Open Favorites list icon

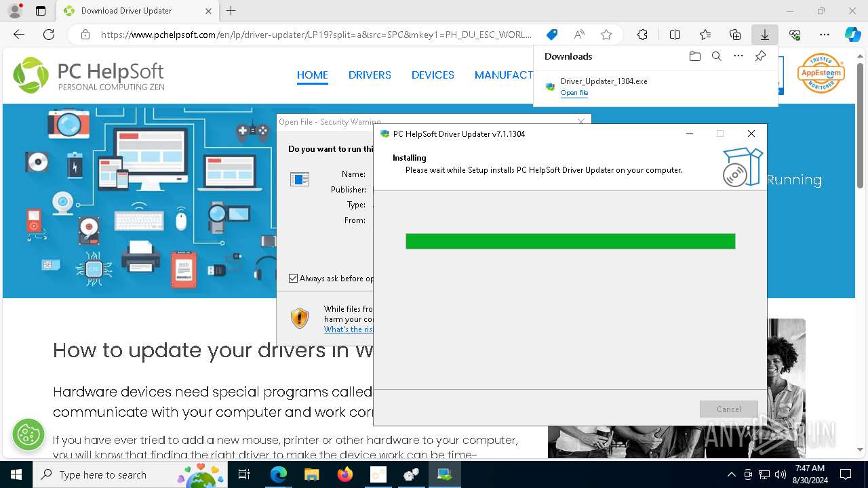click(x=705, y=35)
